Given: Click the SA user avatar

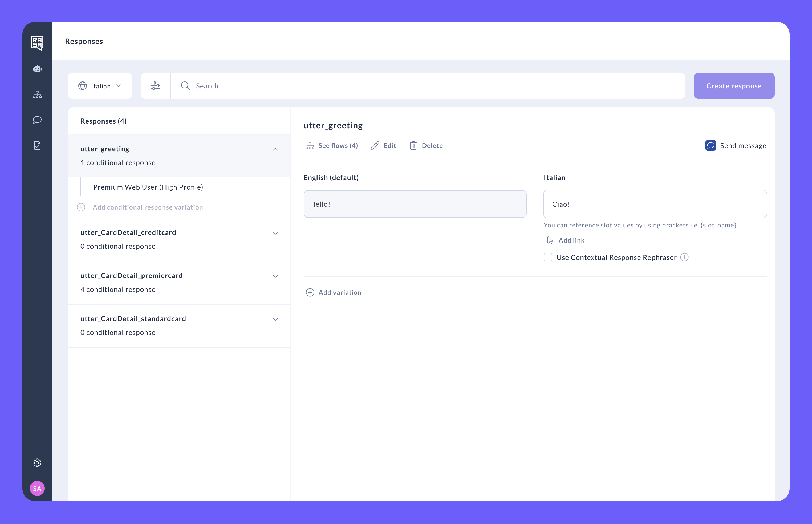Looking at the screenshot, I should pos(37,488).
